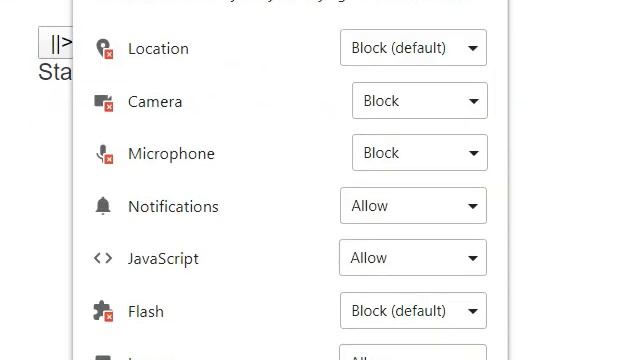The image size is (640, 360).
Task: Click the blocked Camera icon
Action: pyautogui.click(x=104, y=102)
